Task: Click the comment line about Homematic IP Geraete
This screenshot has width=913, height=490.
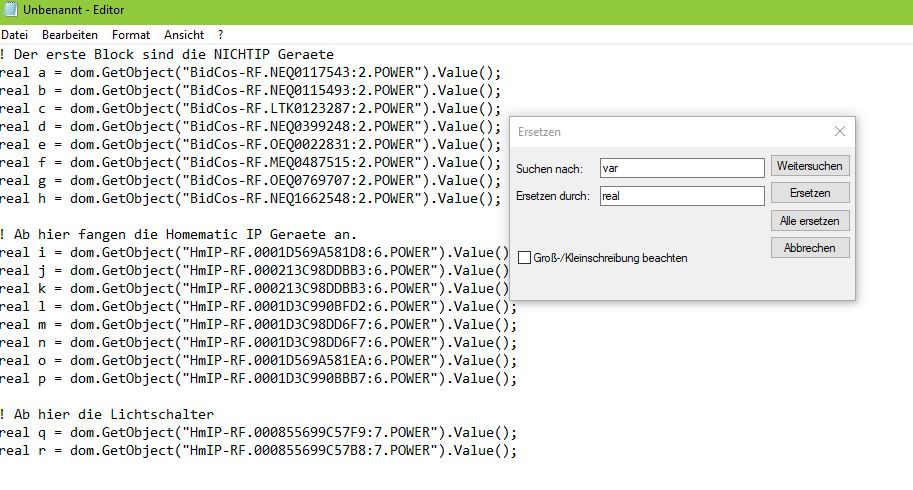Action: click(x=180, y=234)
